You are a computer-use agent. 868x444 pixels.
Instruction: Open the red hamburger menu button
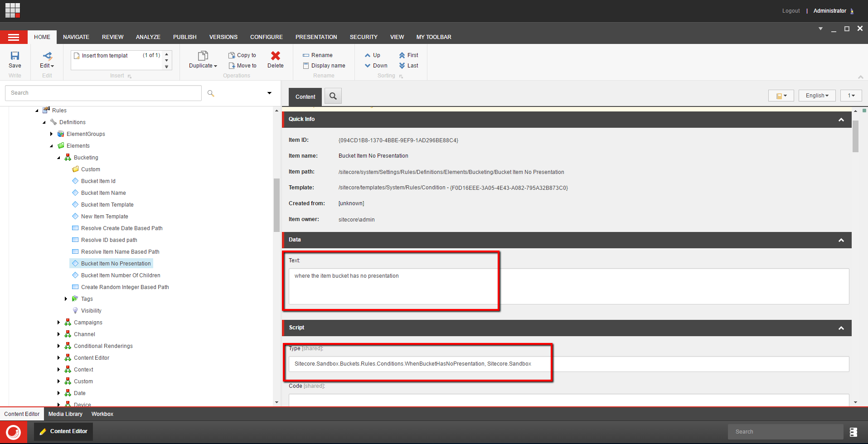[14, 37]
